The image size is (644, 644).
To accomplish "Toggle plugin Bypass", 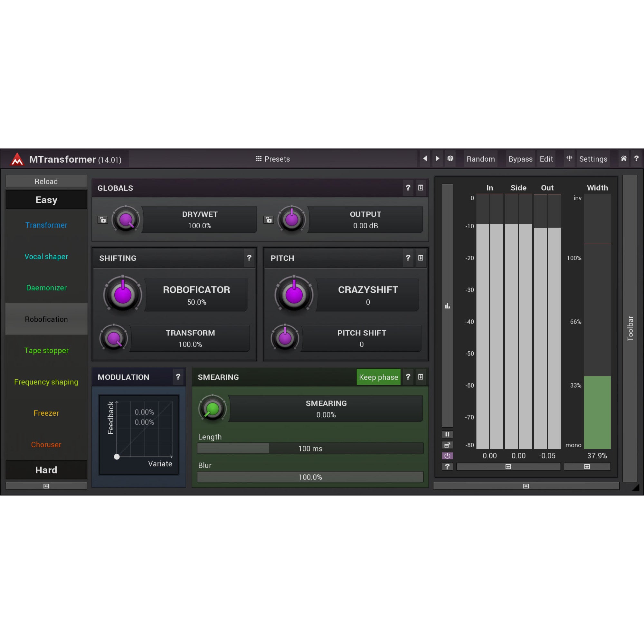I will point(520,159).
